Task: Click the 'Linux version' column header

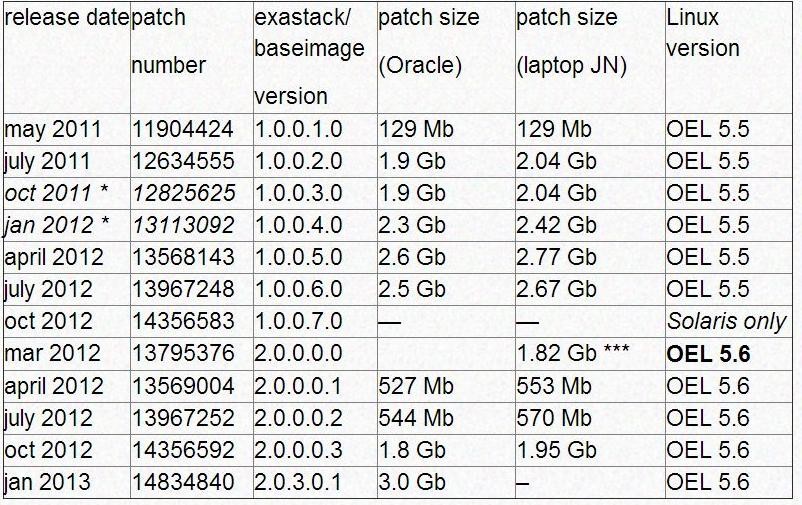Action: click(x=703, y=33)
